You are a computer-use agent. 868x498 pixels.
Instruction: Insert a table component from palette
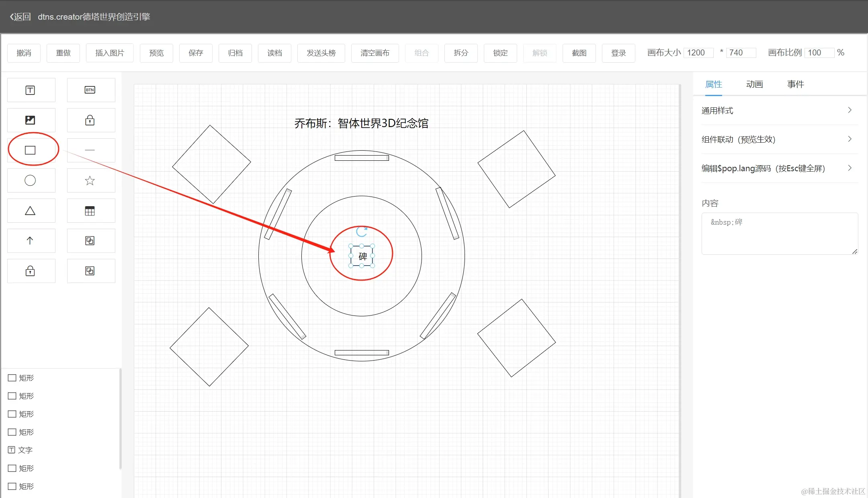[90, 211]
